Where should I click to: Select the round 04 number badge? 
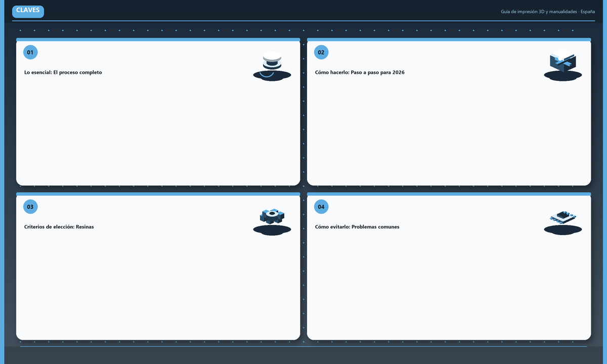pos(321,206)
